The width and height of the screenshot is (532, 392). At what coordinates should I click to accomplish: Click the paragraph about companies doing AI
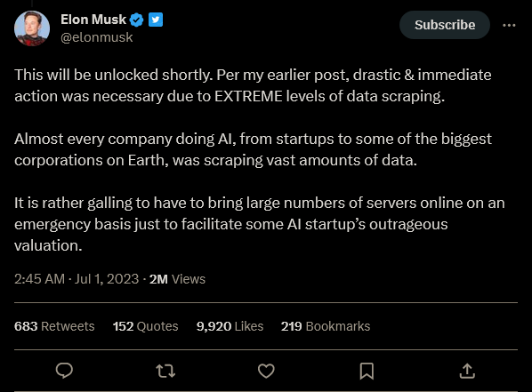coord(253,149)
